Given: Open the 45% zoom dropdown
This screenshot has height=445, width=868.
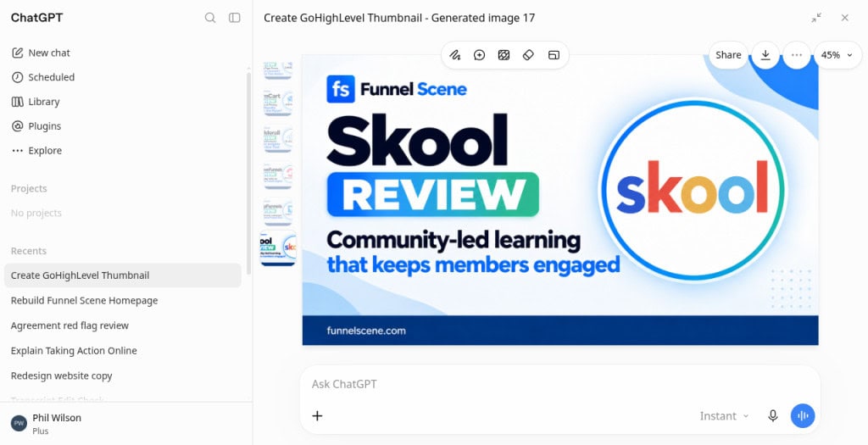Looking at the screenshot, I should tap(837, 55).
